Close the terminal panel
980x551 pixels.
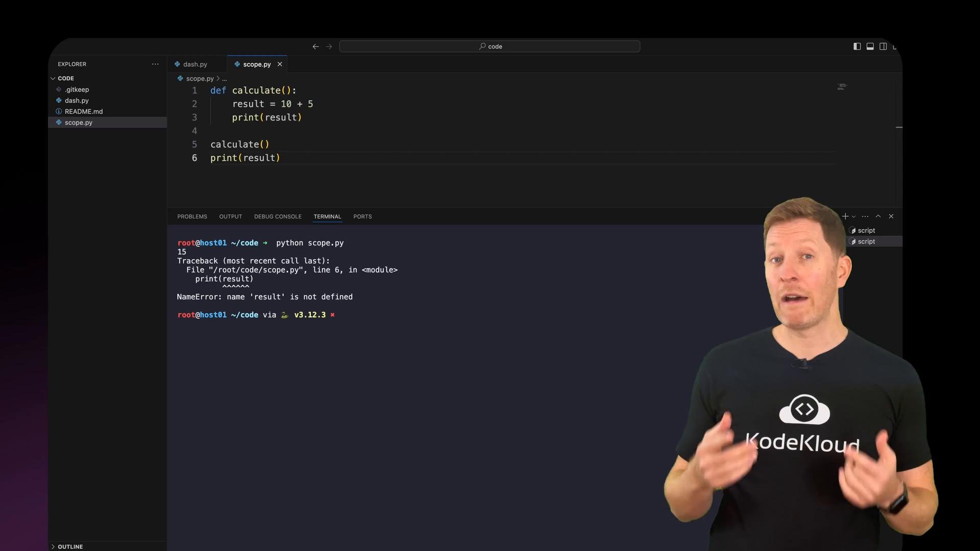[x=891, y=216]
